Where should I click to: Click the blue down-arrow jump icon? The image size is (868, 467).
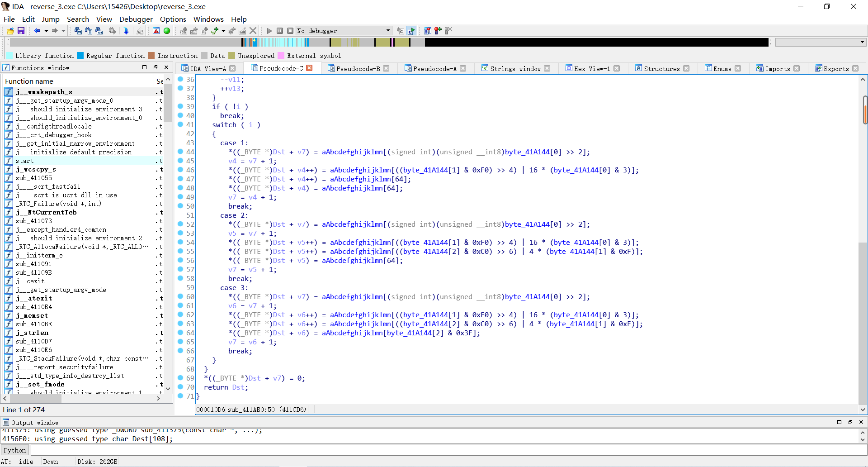click(126, 31)
